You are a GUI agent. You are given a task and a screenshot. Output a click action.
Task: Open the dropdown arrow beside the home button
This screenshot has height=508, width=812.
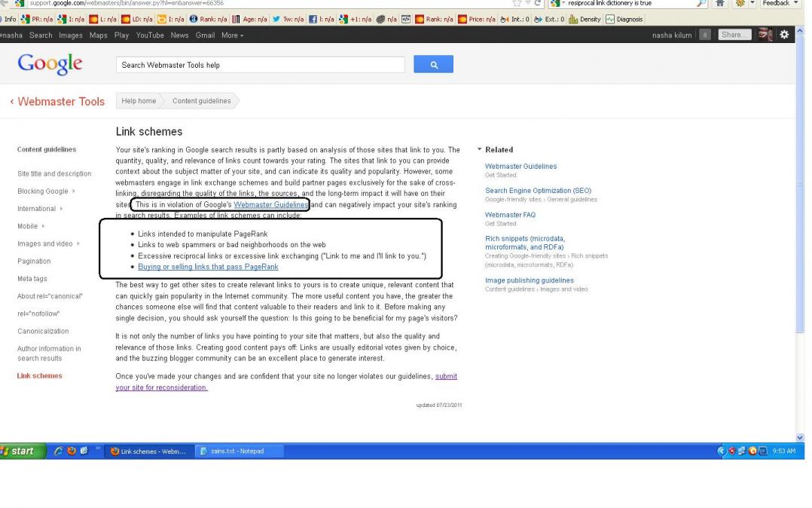point(752,3)
